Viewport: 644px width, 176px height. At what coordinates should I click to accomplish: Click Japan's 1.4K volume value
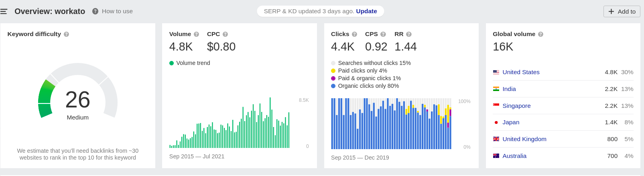pos(611,122)
